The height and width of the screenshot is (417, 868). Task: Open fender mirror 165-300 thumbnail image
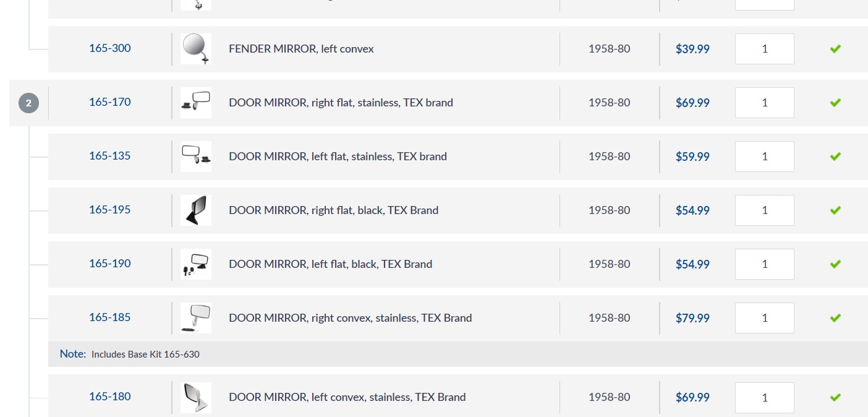pyautogui.click(x=196, y=49)
